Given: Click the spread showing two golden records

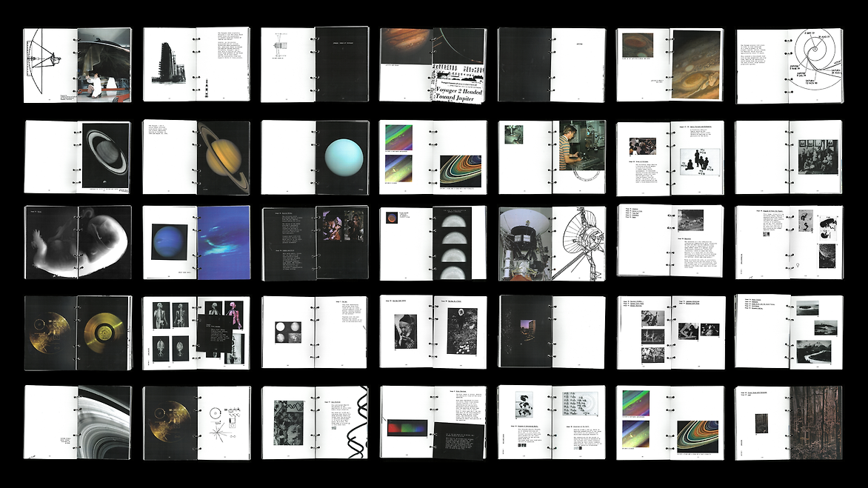Looking at the screenshot, I should point(77,332).
